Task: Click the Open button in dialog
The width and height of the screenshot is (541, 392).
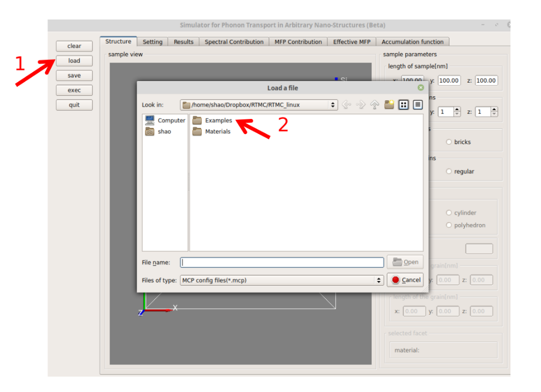Action: 405,262
